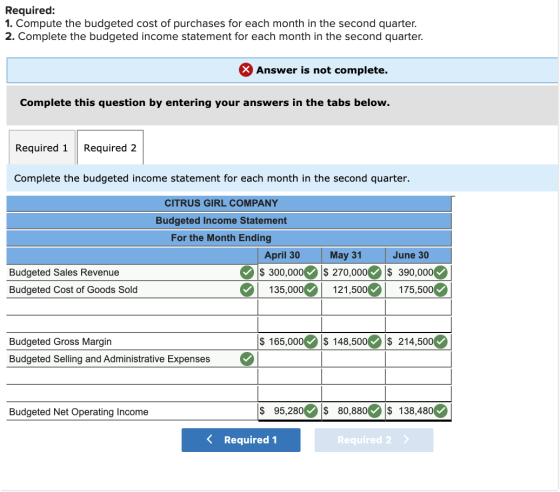
Task: Click the Budgeted Gross Margin label
Action: click(x=60, y=342)
